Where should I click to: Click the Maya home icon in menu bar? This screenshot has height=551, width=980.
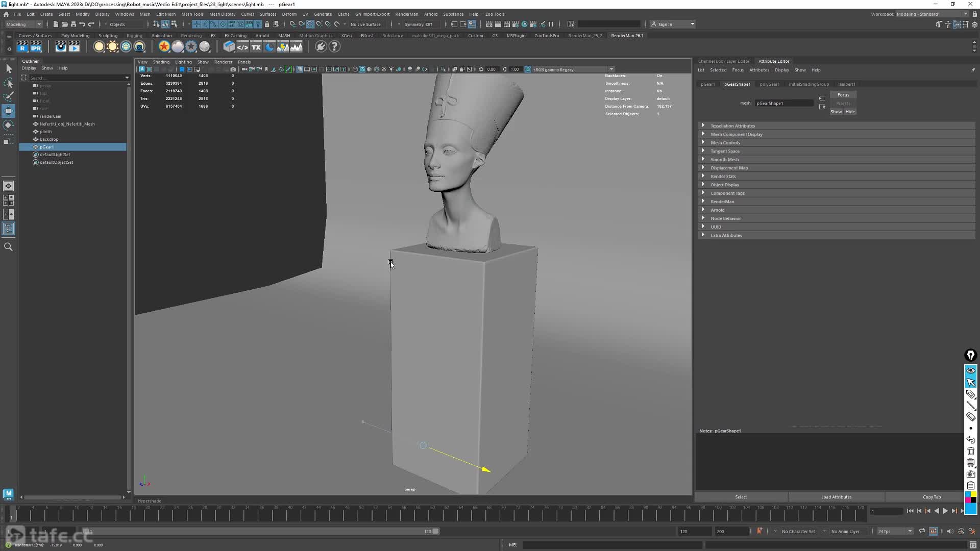(6, 14)
